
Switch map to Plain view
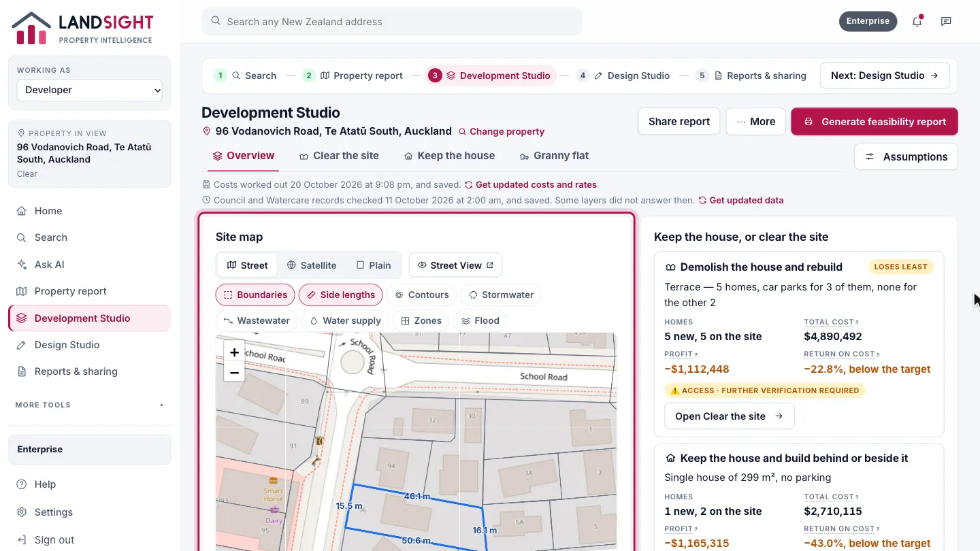(x=374, y=265)
